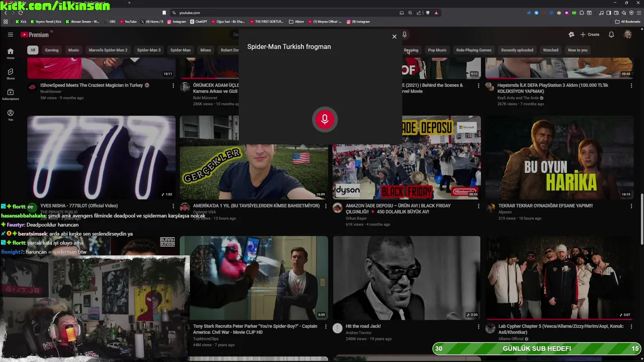
Task: Open OBS bookmark
Action: coord(109,22)
